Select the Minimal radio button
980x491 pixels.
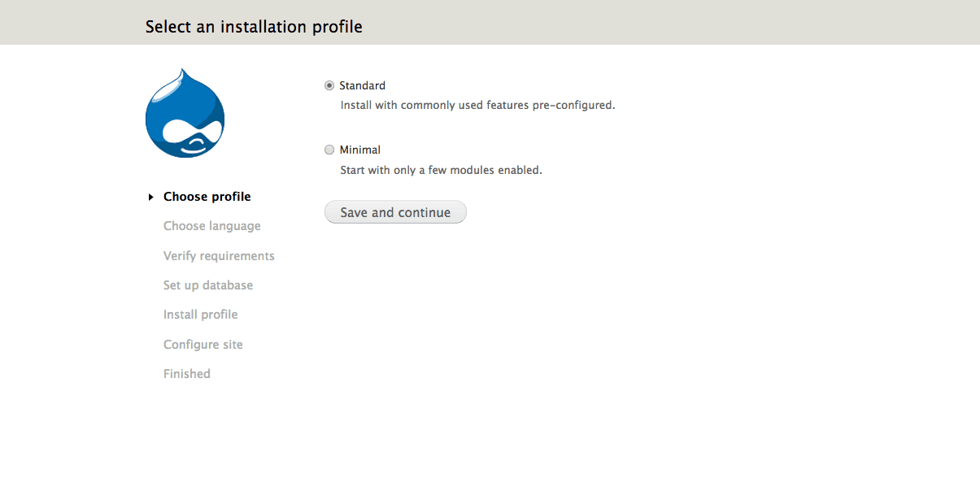click(329, 150)
